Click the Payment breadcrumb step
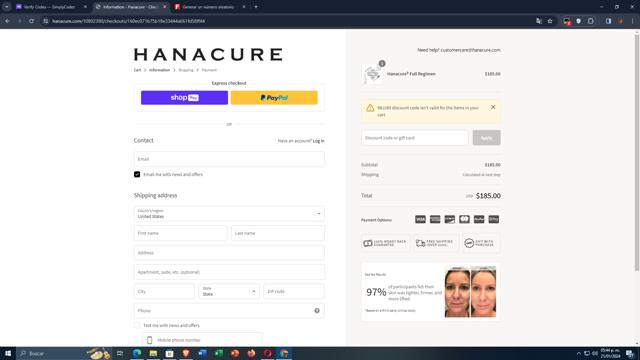Viewport: 640px width, 360px height. click(209, 70)
